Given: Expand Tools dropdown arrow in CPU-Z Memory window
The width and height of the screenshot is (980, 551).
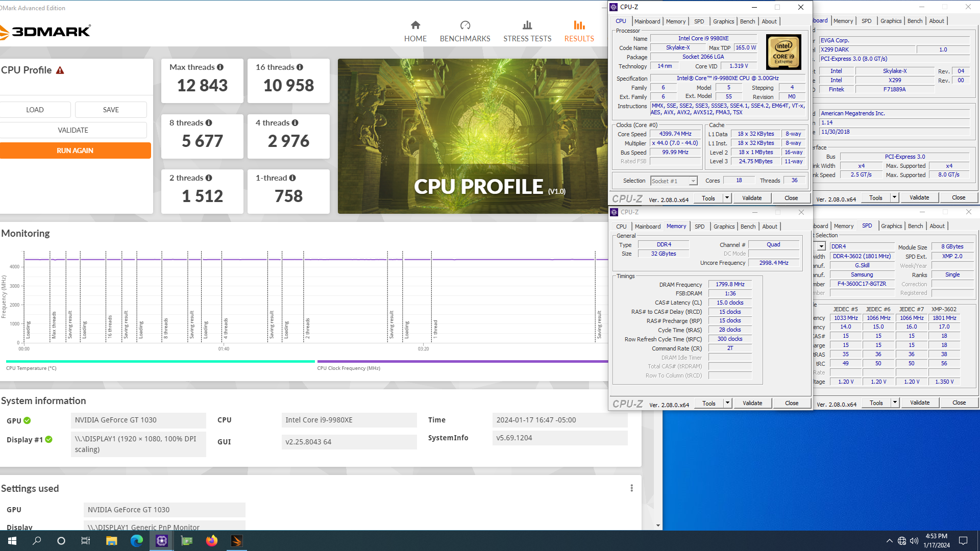Looking at the screenshot, I should 727,403.
